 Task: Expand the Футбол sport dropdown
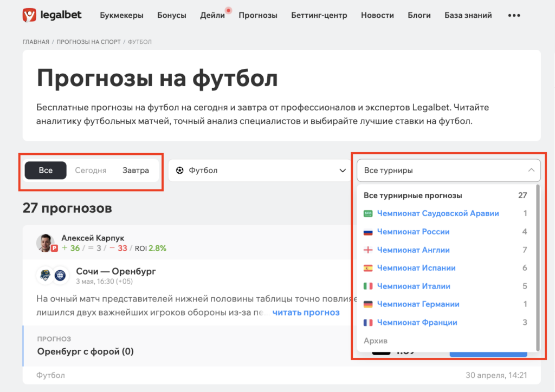[x=260, y=171]
